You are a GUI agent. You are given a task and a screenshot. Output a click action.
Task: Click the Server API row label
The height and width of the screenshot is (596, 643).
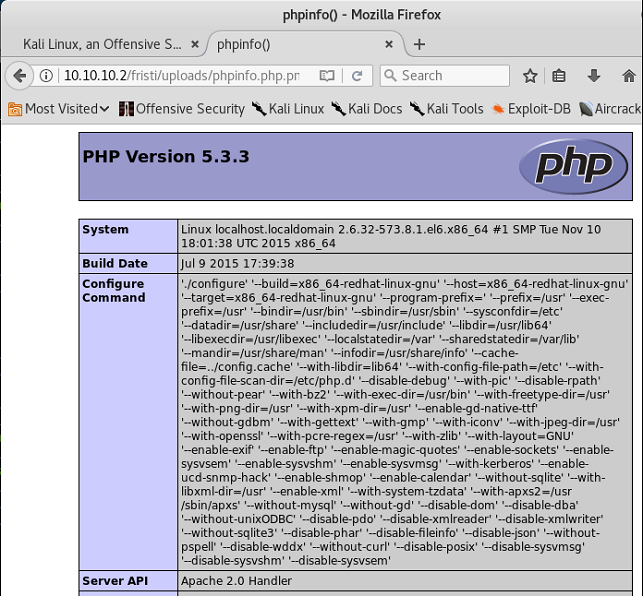[x=115, y=581]
